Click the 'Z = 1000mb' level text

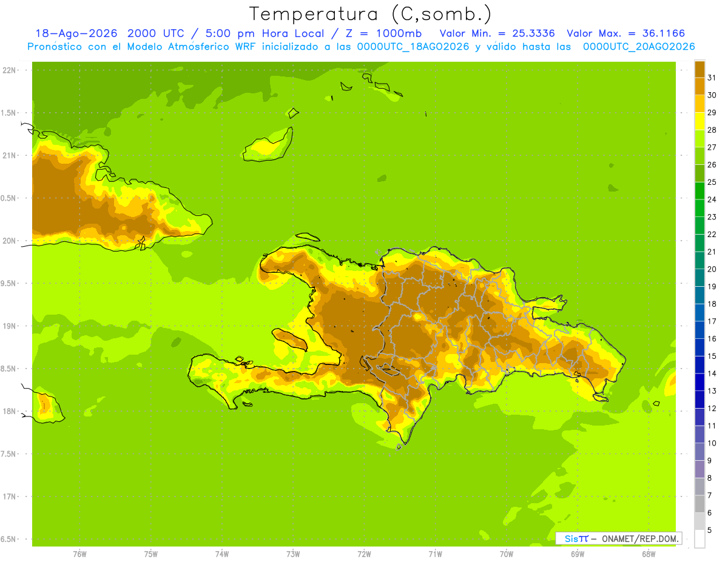(x=383, y=33)
